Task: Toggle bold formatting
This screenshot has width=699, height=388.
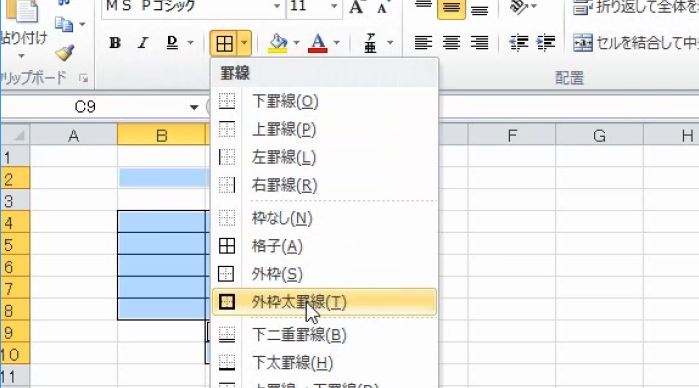Action: pos(115,43)
